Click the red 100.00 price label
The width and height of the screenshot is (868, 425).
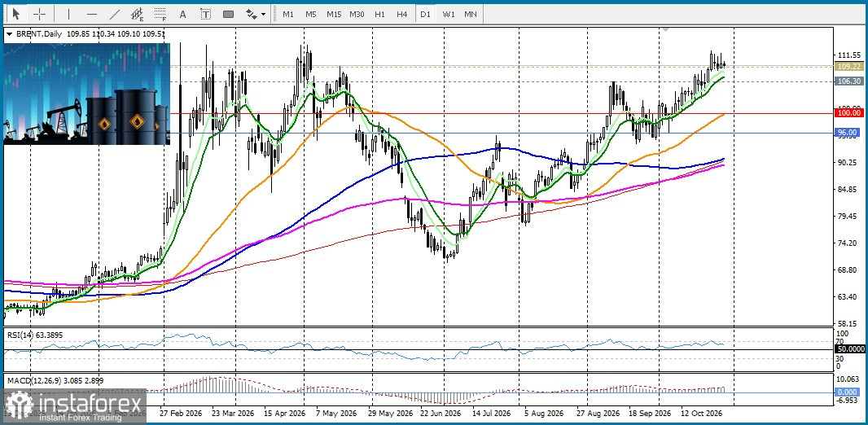[849, 113]
